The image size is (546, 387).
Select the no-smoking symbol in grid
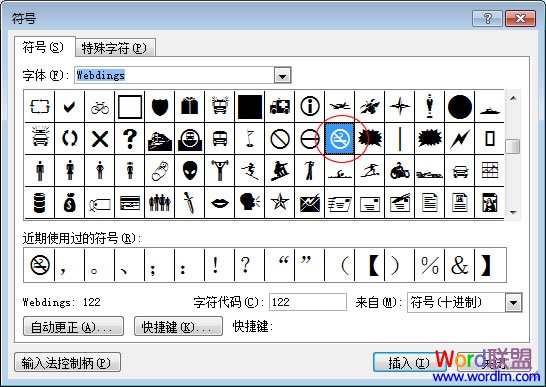[x=340, y=139]
